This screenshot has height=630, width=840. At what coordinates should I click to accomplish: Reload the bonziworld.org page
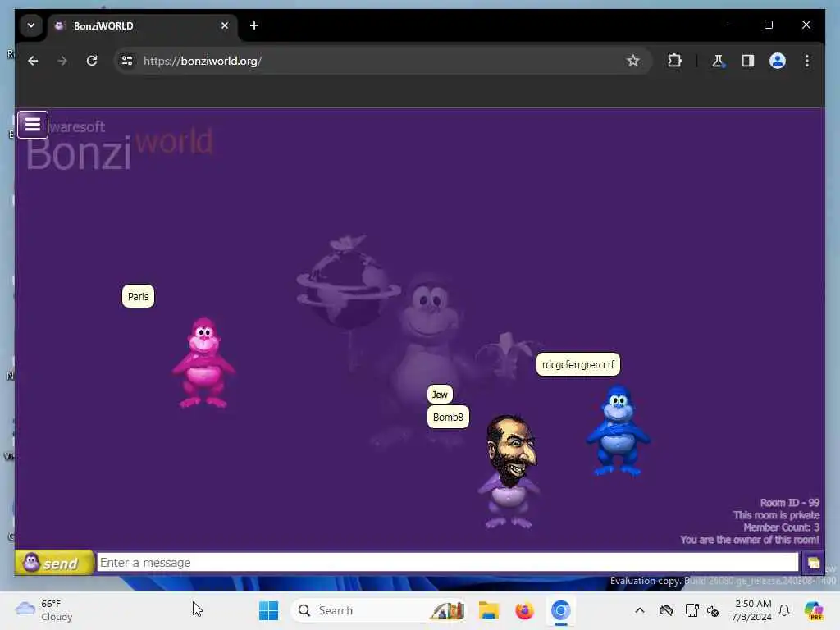point(92,61)
